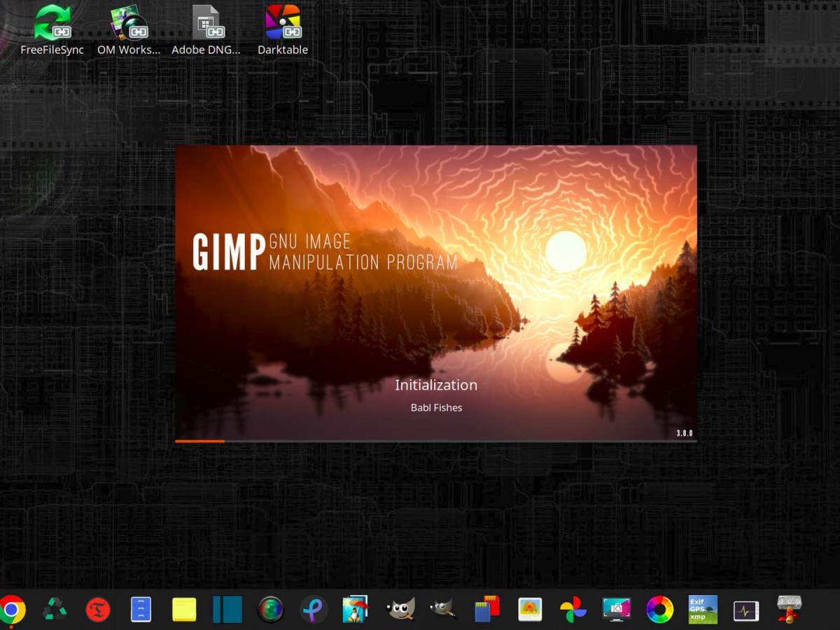Open the Google Photos pinwheel in the dock

[573, 610]
